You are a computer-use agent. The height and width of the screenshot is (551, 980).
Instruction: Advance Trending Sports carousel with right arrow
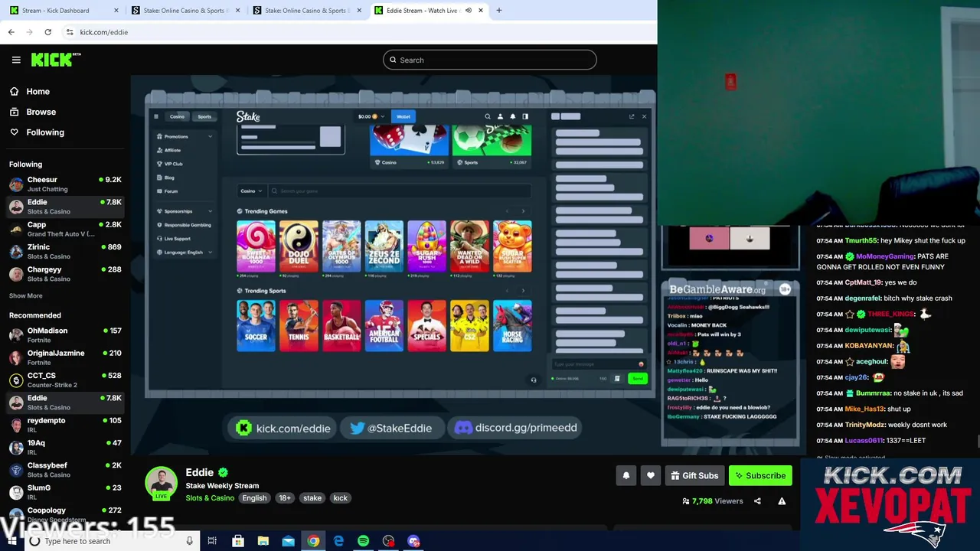pyautogui.click(x=523, y=291)
